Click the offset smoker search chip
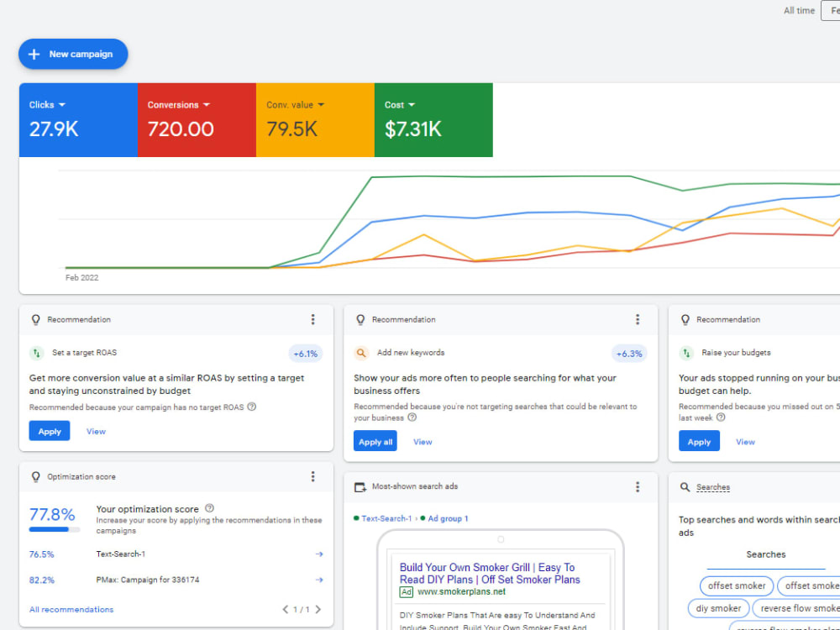The width and height of the screenshot is (840, 630). coord(737,586)
